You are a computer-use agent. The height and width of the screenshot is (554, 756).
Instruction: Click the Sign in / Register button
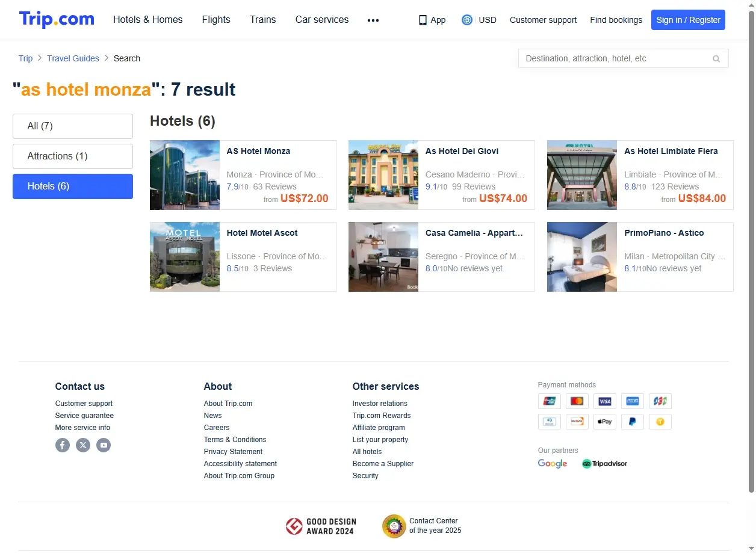688,20
